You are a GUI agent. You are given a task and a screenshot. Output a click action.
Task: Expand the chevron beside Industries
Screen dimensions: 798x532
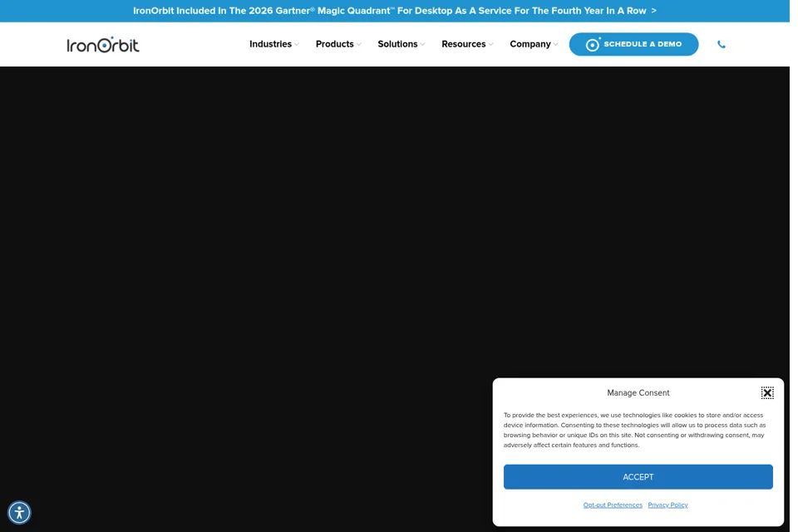[296, 45]
